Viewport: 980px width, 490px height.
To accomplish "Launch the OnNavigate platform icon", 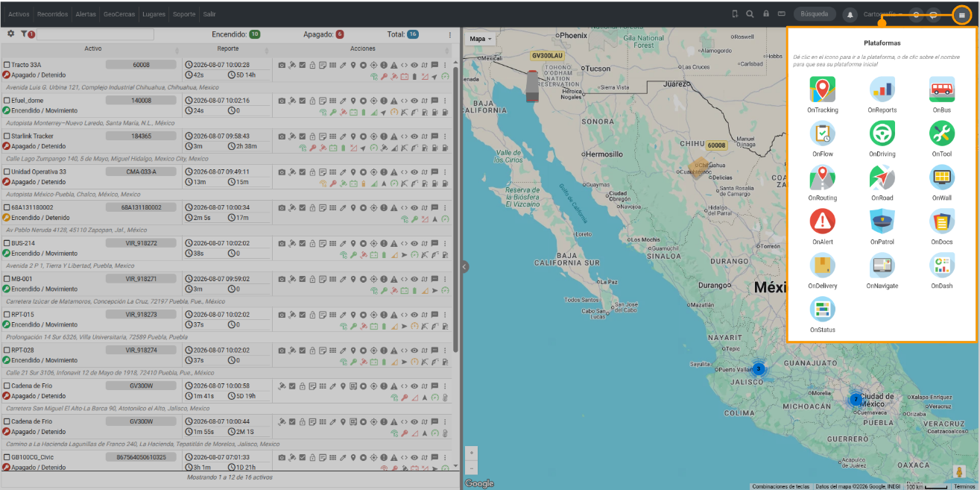I will point(882,266).
